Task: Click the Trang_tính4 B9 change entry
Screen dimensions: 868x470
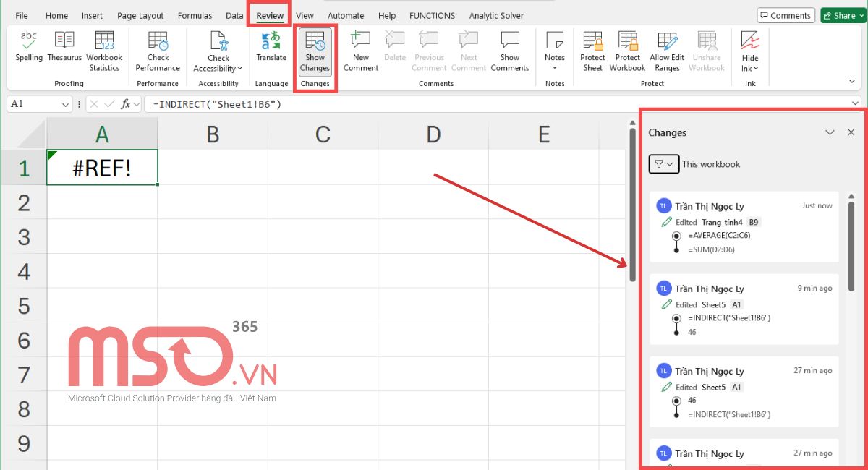Action: click(x=744, y=226)
